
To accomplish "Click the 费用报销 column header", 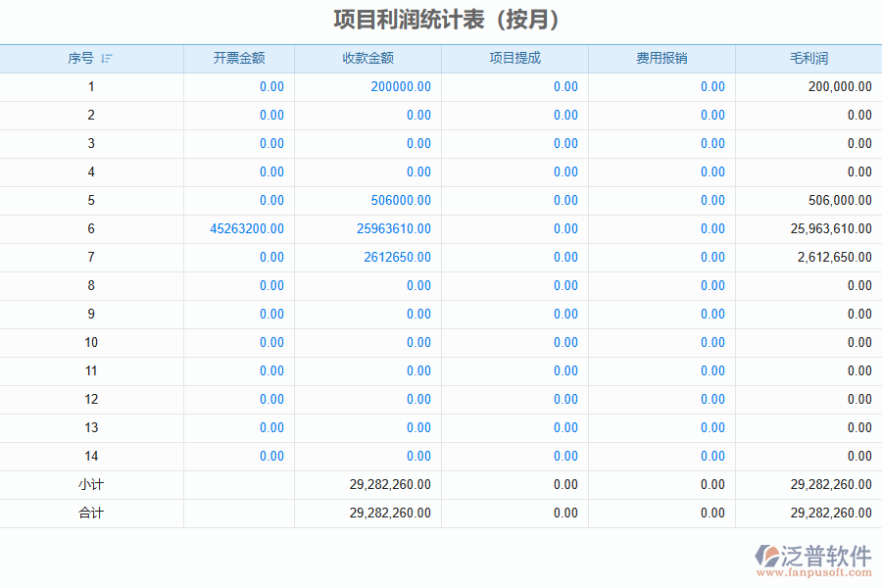I will (661, 58).
